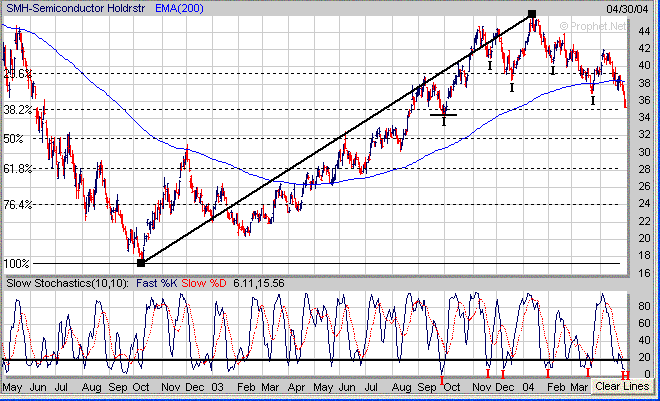
Task: Click the 16 price axis label
Action: click(644, 273)
